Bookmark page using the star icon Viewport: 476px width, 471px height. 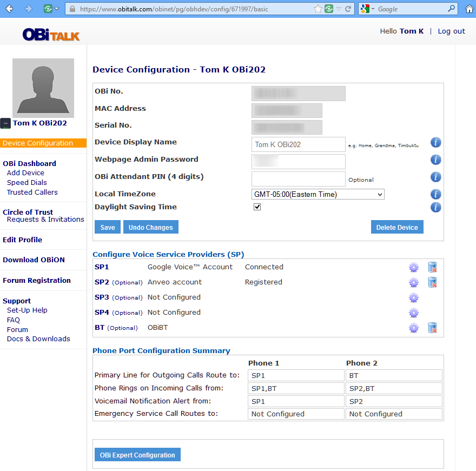point(319,9)
